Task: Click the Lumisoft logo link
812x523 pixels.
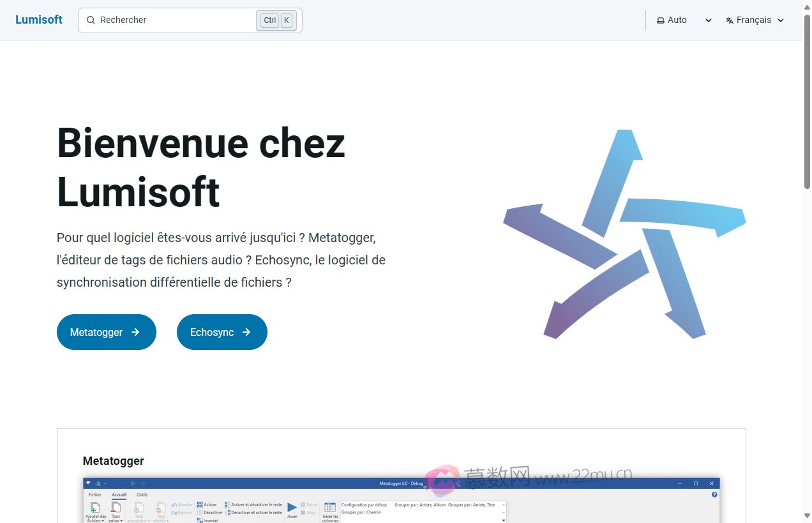Action: pos(39,20)
